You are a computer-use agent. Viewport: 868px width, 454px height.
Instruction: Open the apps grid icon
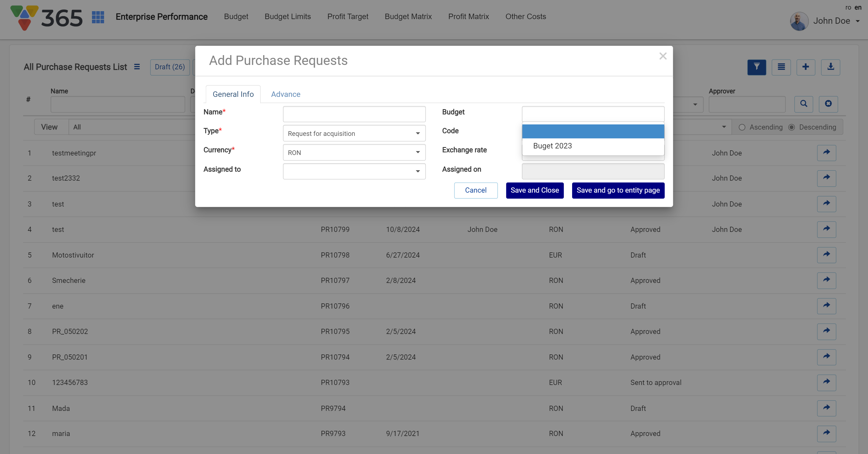(x=98, y=17)
